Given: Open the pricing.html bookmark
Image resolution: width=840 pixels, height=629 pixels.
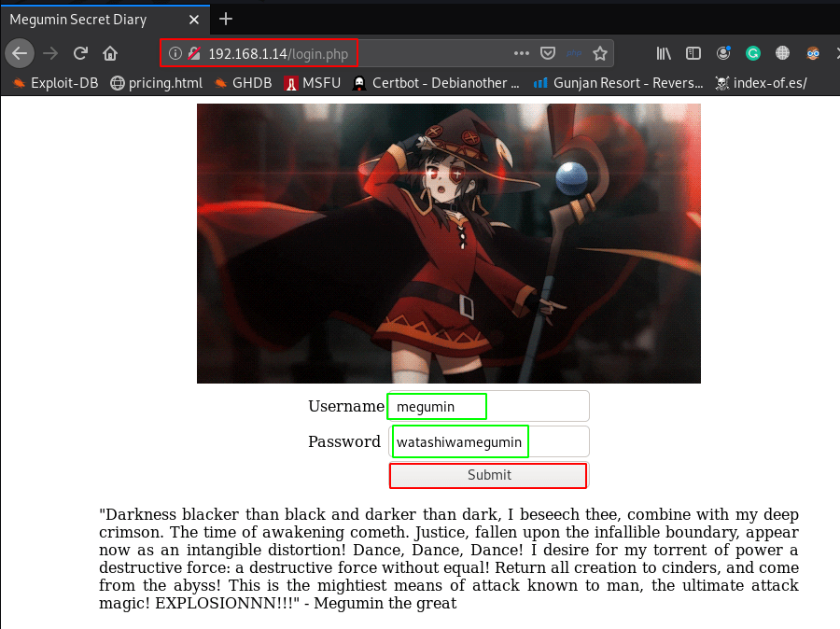Looking at the screenshot, I should click(x=157, y=83).
